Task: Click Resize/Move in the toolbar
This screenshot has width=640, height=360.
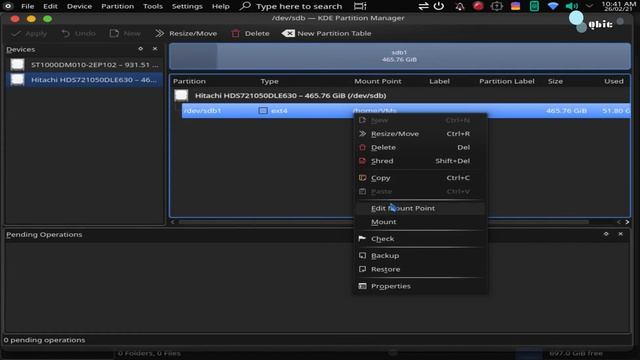Action: tap(186, 33)
